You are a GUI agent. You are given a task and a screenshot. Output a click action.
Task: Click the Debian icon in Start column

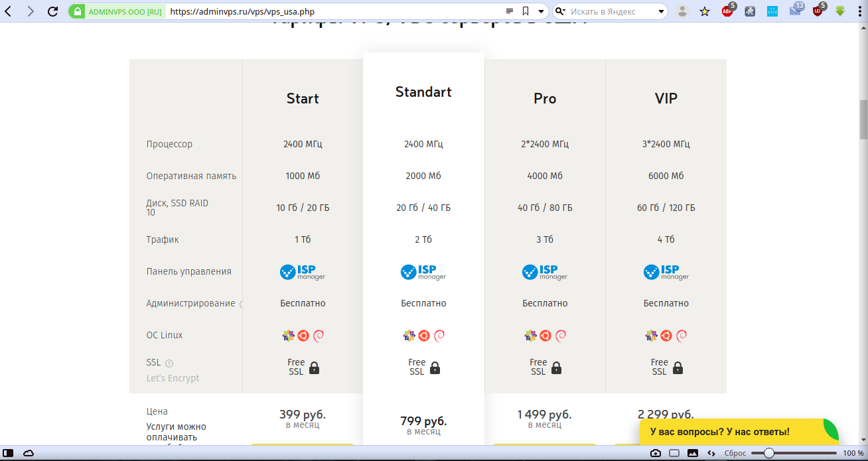[318, 336]
